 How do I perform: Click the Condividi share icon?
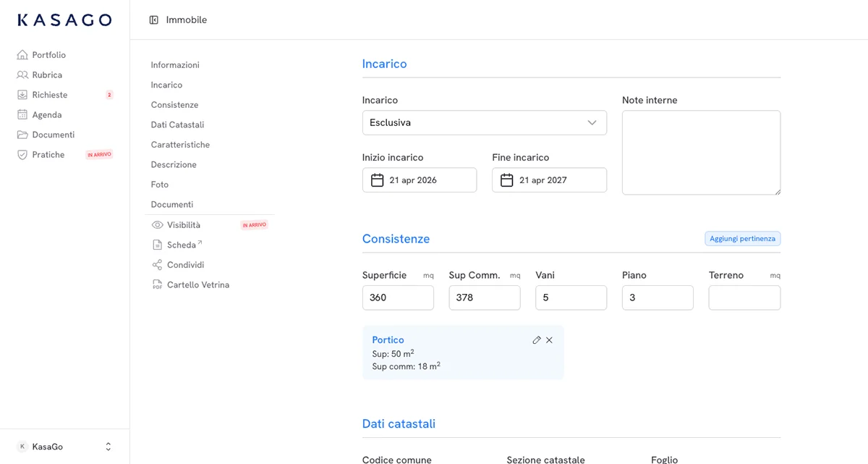coord(157,265)
